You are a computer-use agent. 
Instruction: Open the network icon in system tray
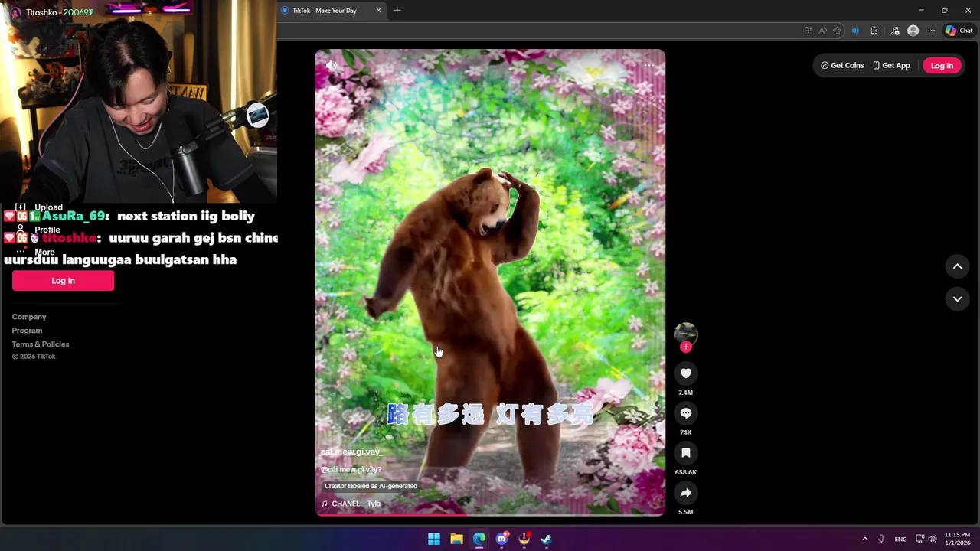(920, 539)
